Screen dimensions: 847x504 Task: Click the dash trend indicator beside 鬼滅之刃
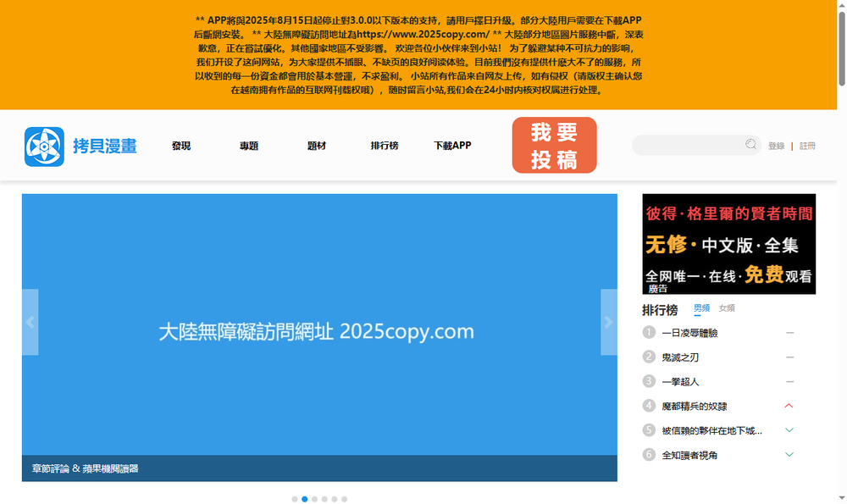pos(788,357)
